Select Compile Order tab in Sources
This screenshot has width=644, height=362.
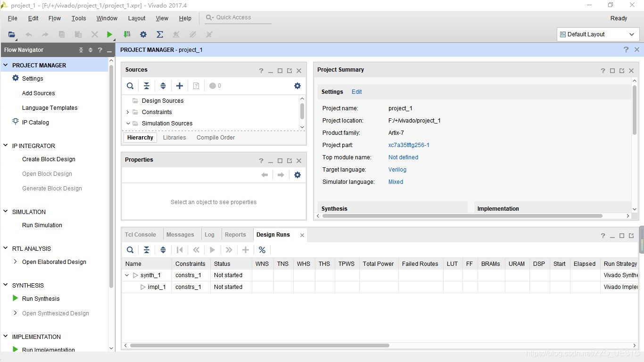click(215, 138)
